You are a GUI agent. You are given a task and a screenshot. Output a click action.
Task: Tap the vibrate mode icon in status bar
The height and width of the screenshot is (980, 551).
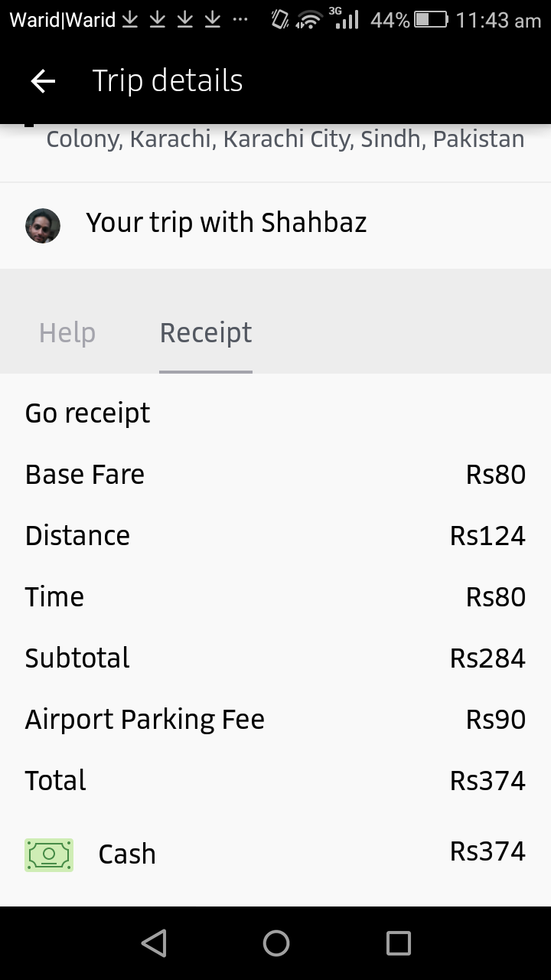tap(280, 20)
